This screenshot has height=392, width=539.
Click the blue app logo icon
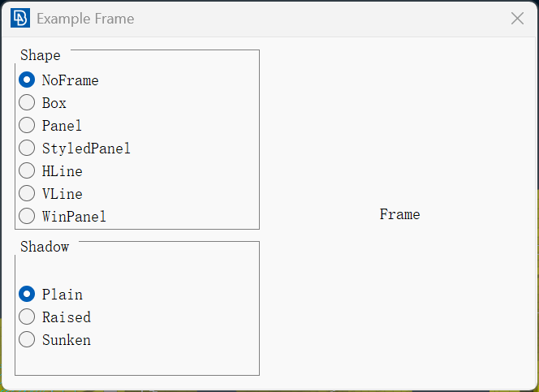point(20,18)
